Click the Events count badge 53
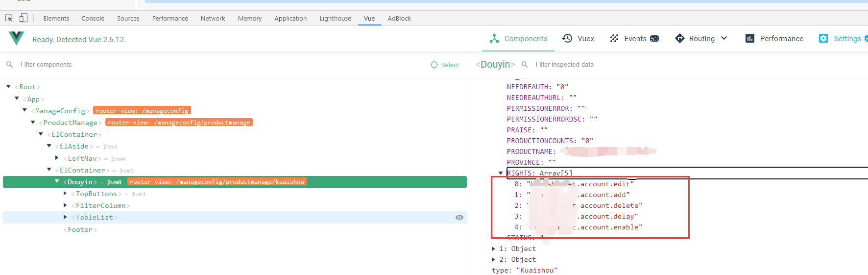 click(654, 39)
